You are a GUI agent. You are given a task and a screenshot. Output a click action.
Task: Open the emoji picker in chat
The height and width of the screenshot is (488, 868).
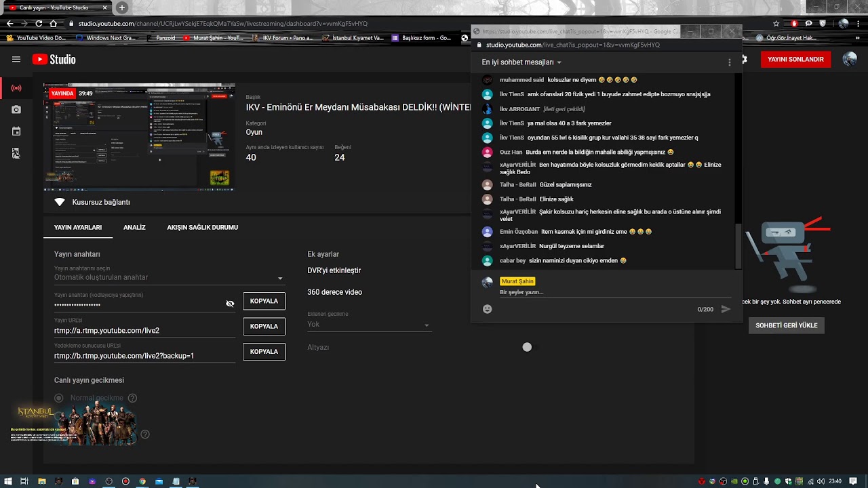487,309
